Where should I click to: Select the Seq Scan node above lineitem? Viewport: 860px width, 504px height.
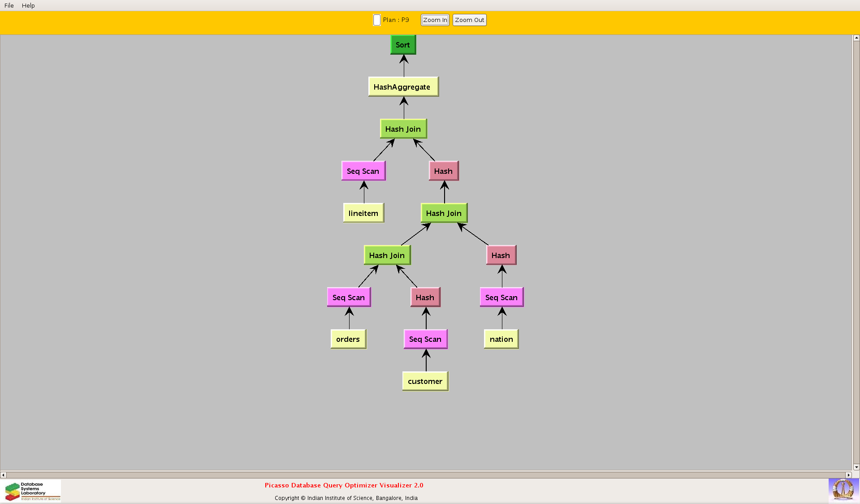point(363,171)
